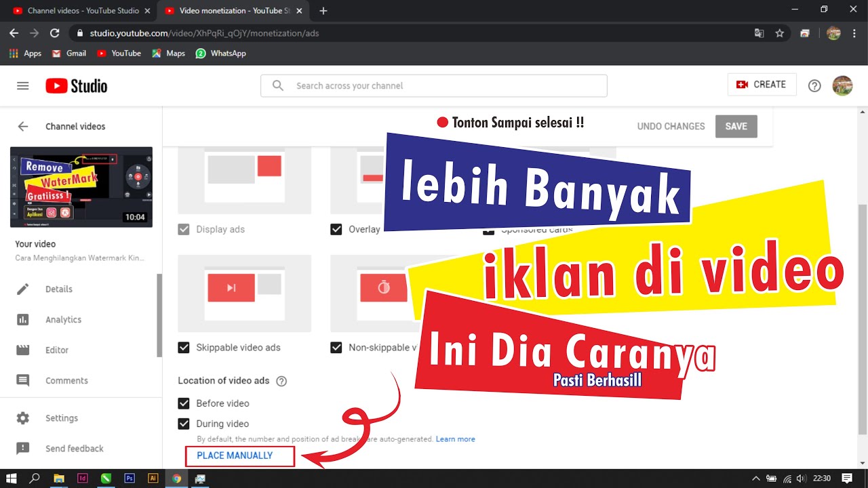Click the 22:30 taskbar clock
This screenshot has width=868, height=488.
[821, 479]
